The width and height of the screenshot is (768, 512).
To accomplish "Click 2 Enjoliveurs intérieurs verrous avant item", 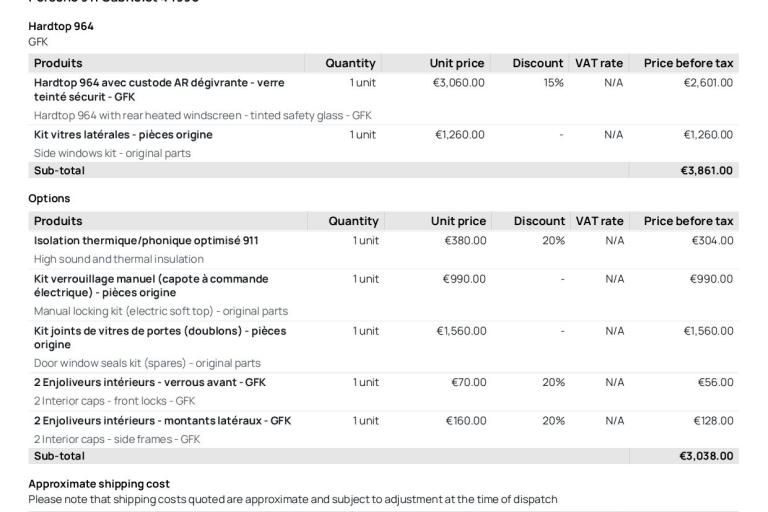I will 149,382.
